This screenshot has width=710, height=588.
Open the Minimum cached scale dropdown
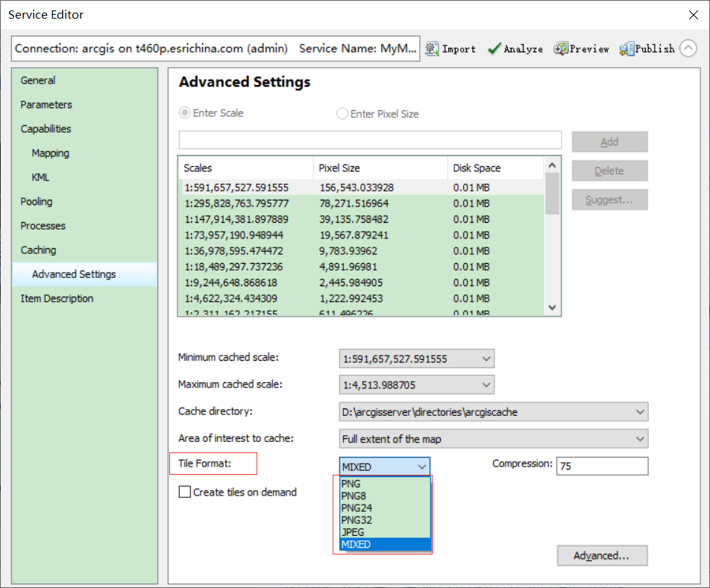417,358
